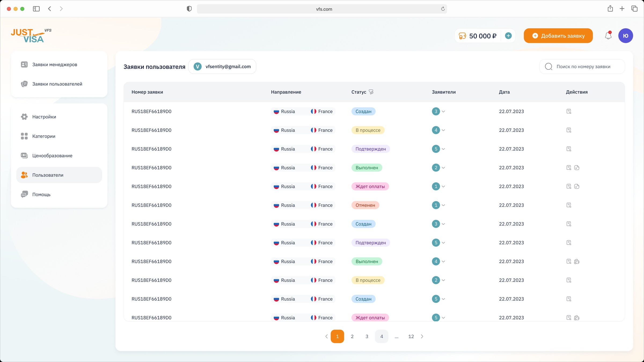This screenshot has width=644, height=362.
Task: View details of Выполнен request with 4 applicants
Action: point(569,261)
